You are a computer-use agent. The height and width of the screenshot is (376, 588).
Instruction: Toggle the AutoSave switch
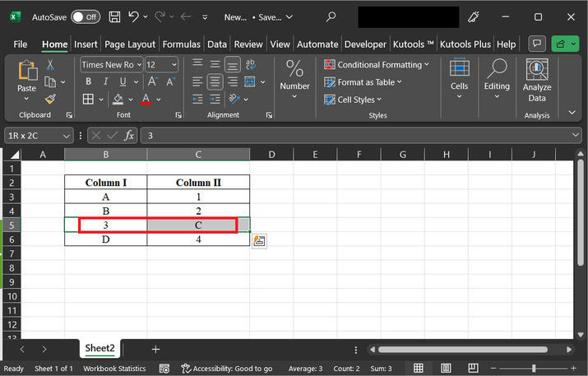pos(86,16)
